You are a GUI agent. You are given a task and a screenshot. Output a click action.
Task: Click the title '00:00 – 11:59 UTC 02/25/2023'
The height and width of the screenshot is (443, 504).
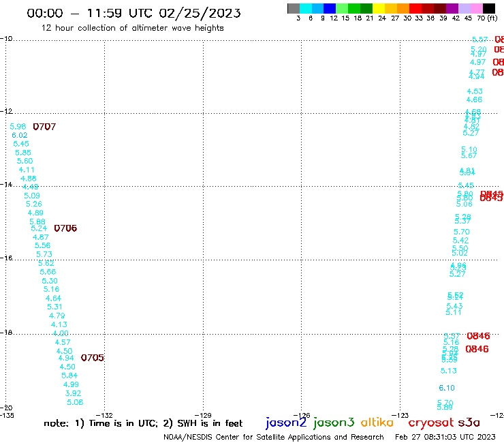133,13
